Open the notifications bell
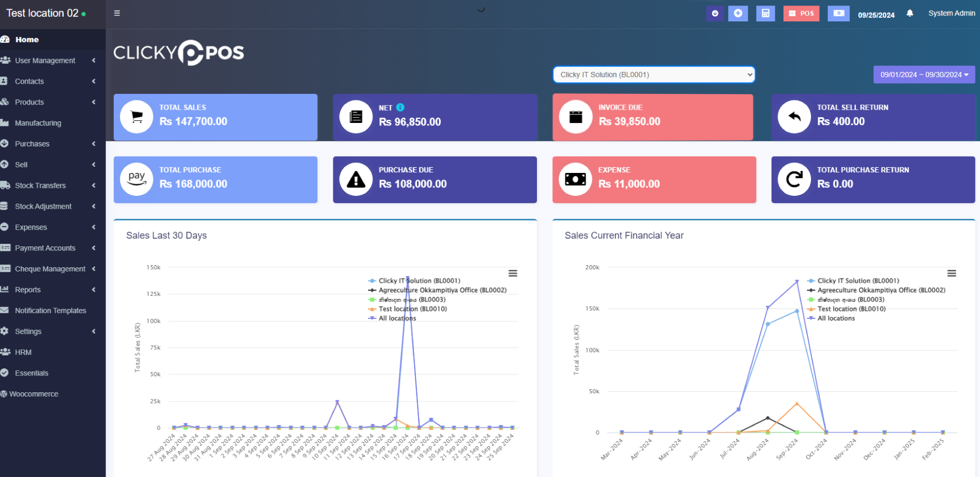 click(910, 13)
